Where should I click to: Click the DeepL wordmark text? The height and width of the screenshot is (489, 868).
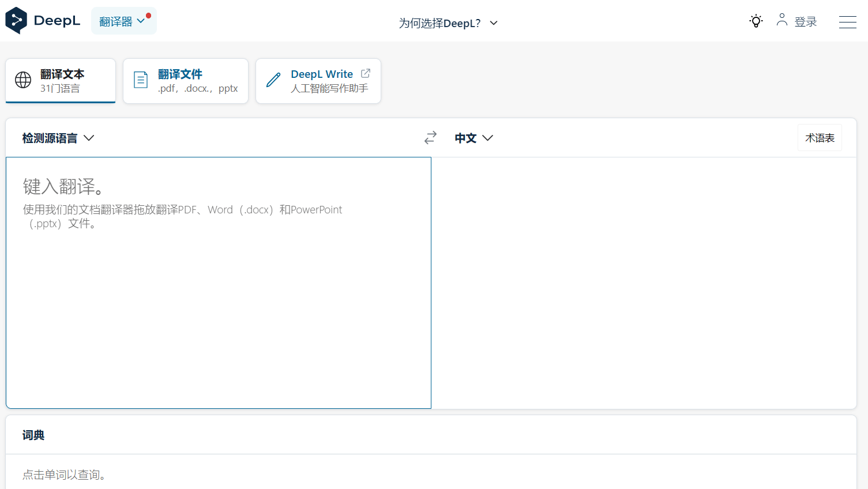57,21
